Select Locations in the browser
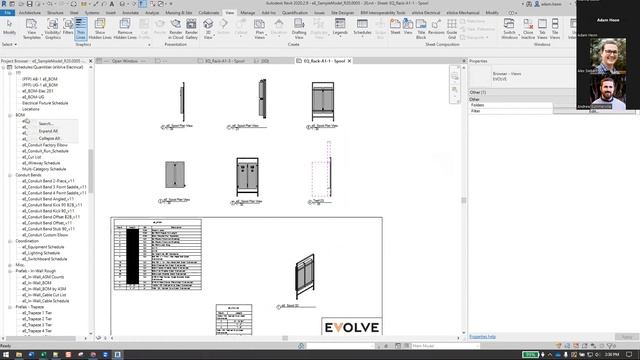The height and width of the screenshot is (360, 640). pyautogui.click(x=31, y=109)
